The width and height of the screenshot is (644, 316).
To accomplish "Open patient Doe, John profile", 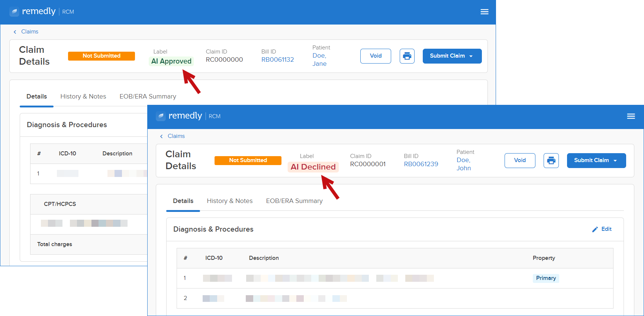I will tap(464, 164).
